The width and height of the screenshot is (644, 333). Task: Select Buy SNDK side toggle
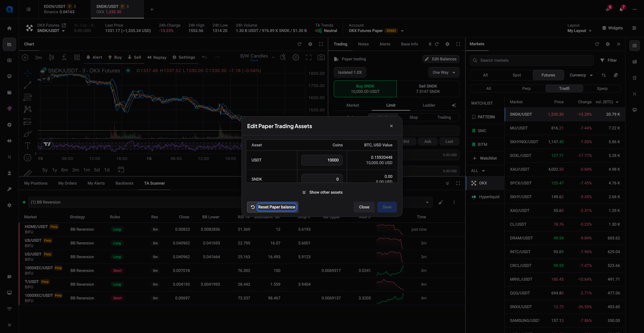365,89
